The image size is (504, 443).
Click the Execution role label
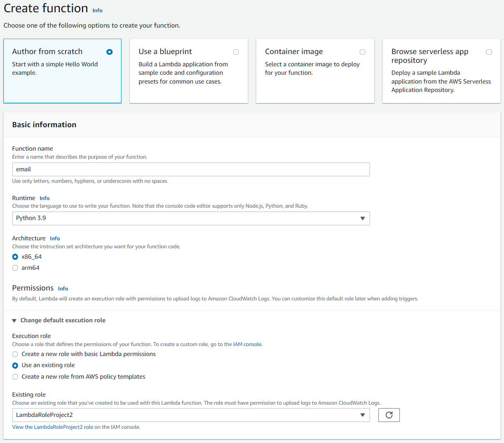point(31,336)
